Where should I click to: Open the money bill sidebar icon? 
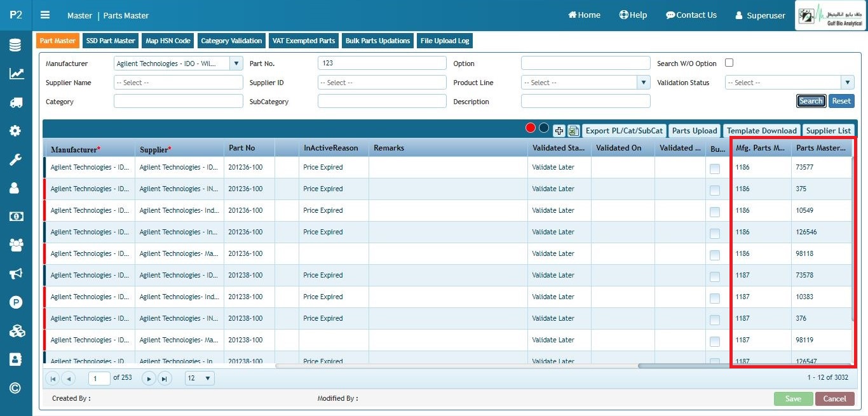pos(16,217)
